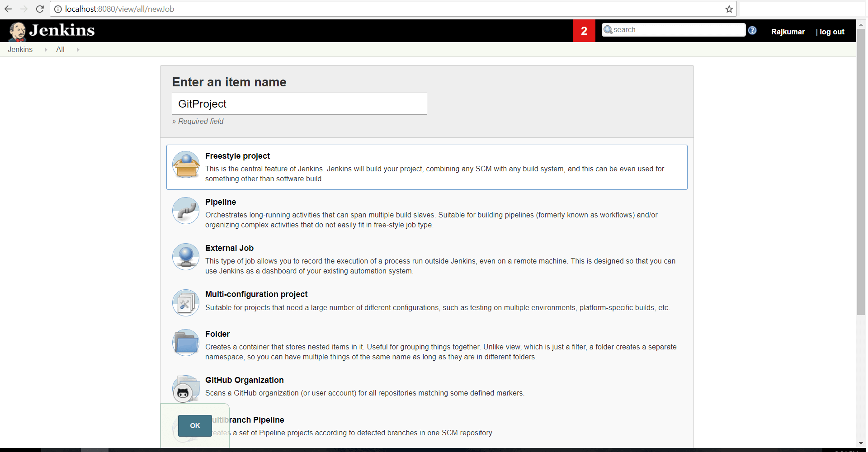The image size is (868, 452).
Task: Click the Pipeline icon
Action: [x=185, y=210]
